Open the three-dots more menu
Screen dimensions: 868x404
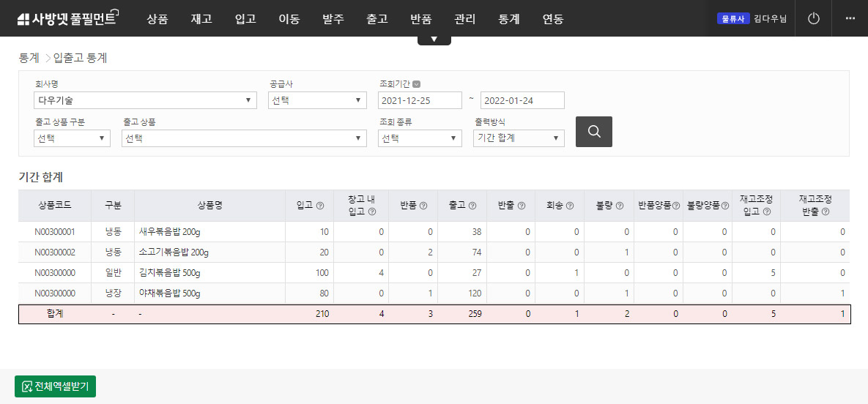(x=850, y=18)
